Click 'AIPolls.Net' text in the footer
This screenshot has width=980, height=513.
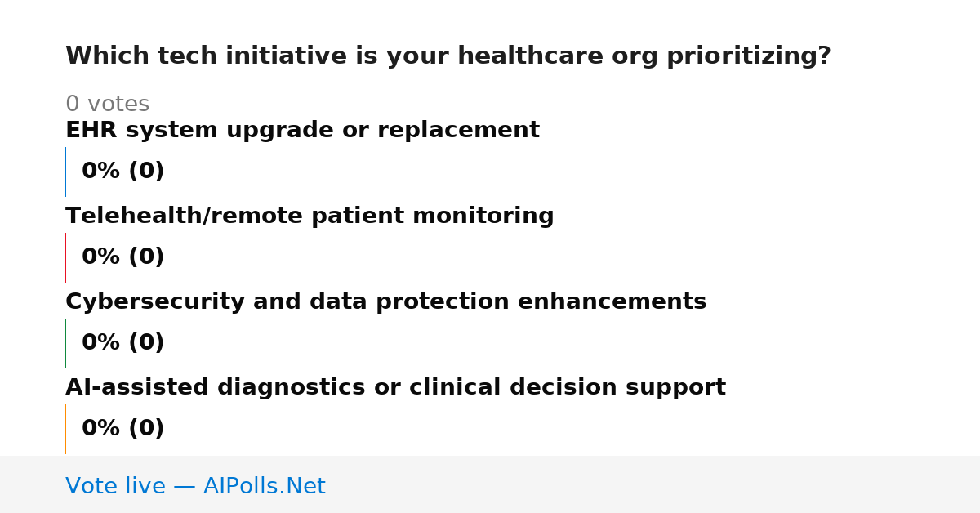264,486
